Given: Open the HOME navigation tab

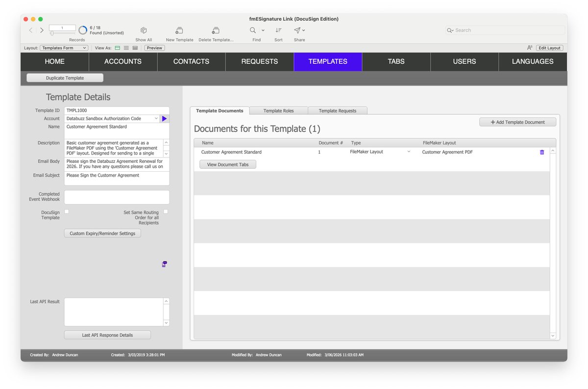Looking at the screenshot, I should 54,61.
